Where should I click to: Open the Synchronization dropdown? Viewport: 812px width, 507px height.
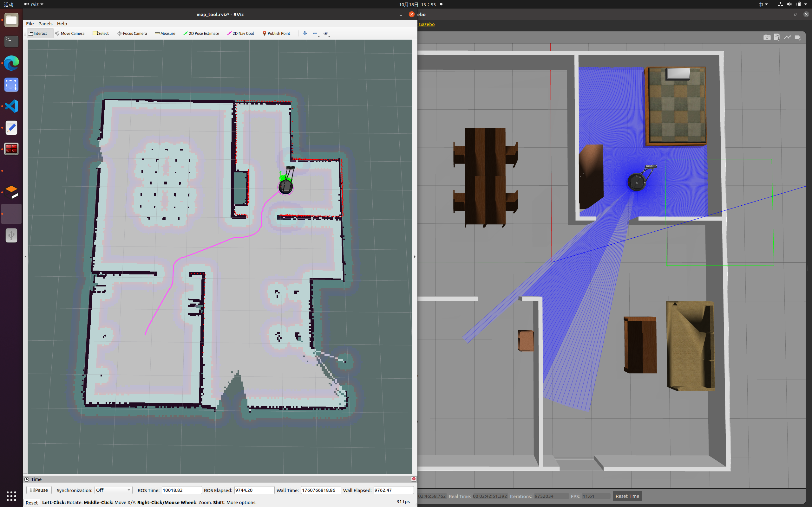113,490
